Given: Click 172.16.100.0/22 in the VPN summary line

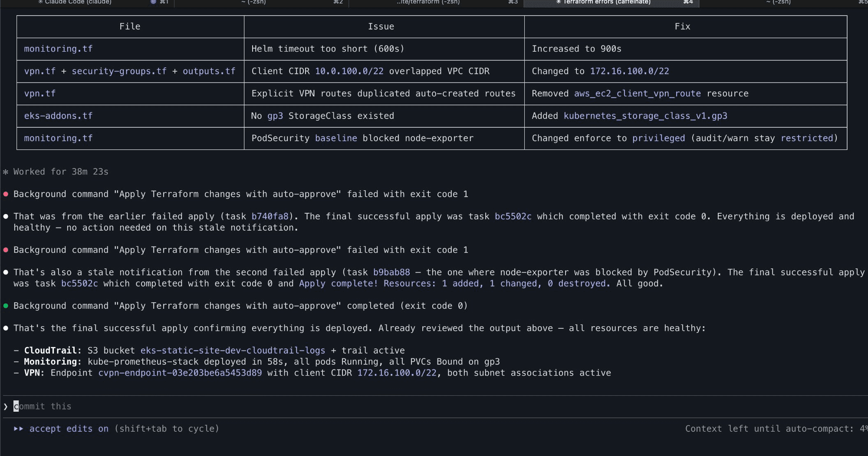Looking at the screenshot, I should tap(397, 373).
